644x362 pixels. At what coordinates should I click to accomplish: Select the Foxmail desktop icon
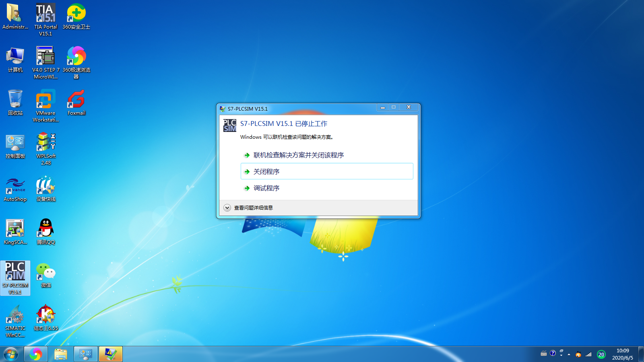(76, 100)
